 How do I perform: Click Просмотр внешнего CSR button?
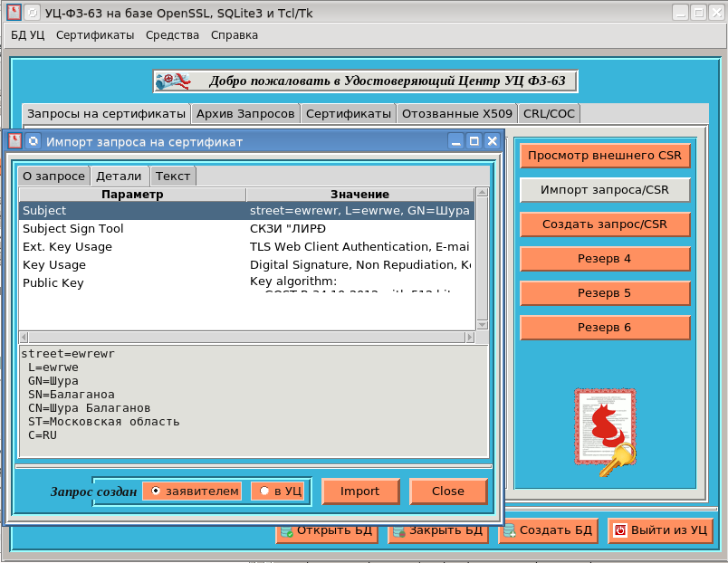[x=604, y=156]
